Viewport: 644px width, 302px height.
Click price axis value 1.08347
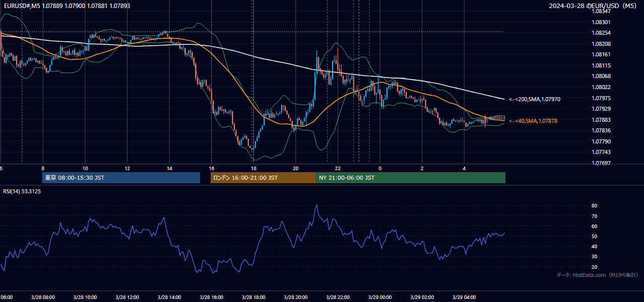[x=601, y=11]
